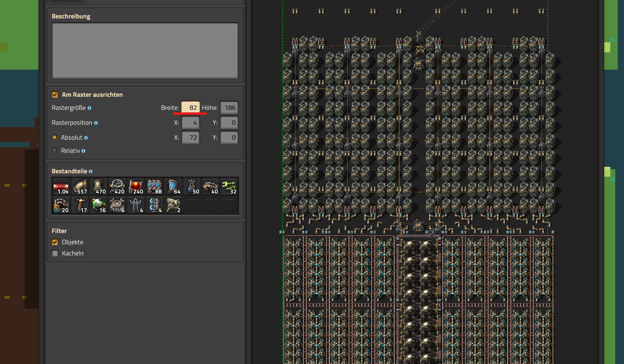Select the Absolut radio button
Image resolution: width=624 pixels, height=364 pixels.
coord(54,137)
